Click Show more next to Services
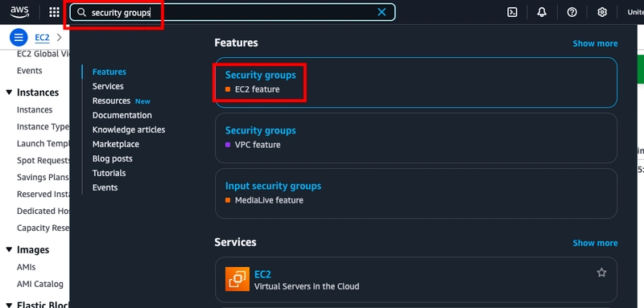 (x=595, y=243)
